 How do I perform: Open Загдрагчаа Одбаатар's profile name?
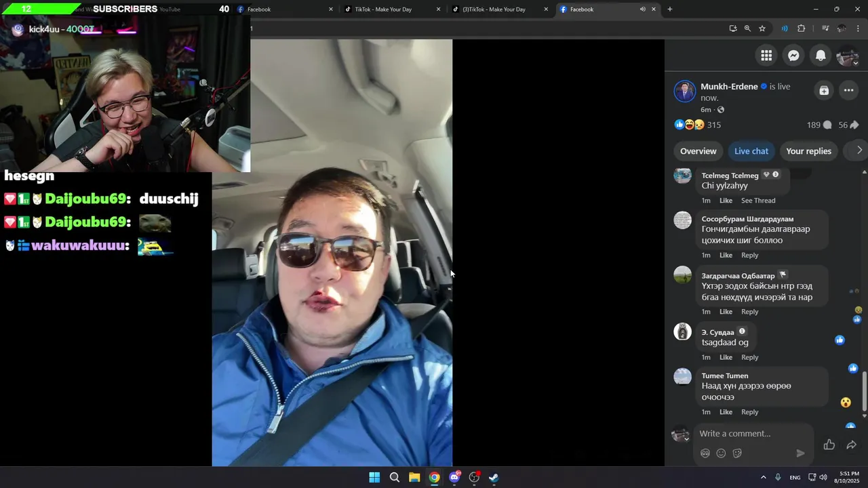738,276
